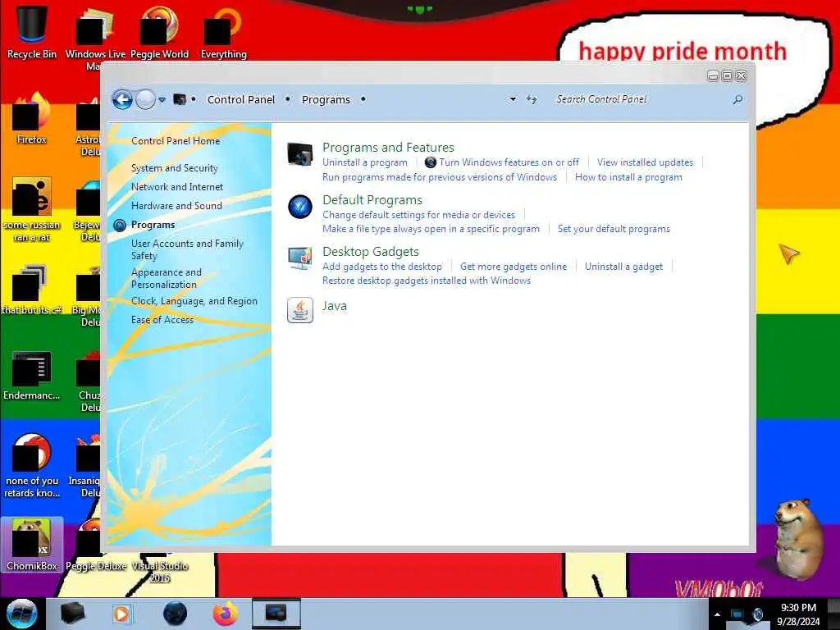Image resolution: width=840 pixels, height=630 pixels.
Task: Open Appearance and Personalization category
Action: pyautogui.click(x=167, y=279)
